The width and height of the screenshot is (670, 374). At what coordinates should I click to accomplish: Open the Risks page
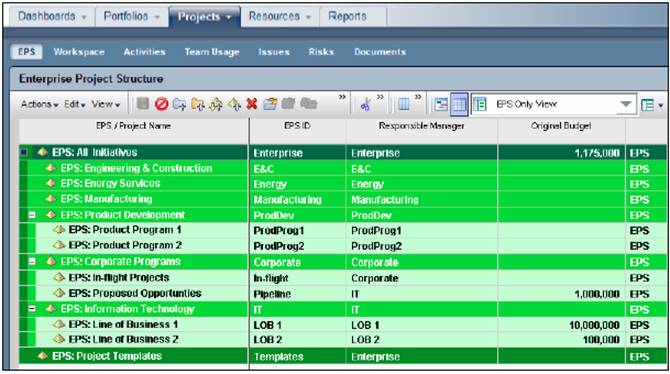pos(321,52)
